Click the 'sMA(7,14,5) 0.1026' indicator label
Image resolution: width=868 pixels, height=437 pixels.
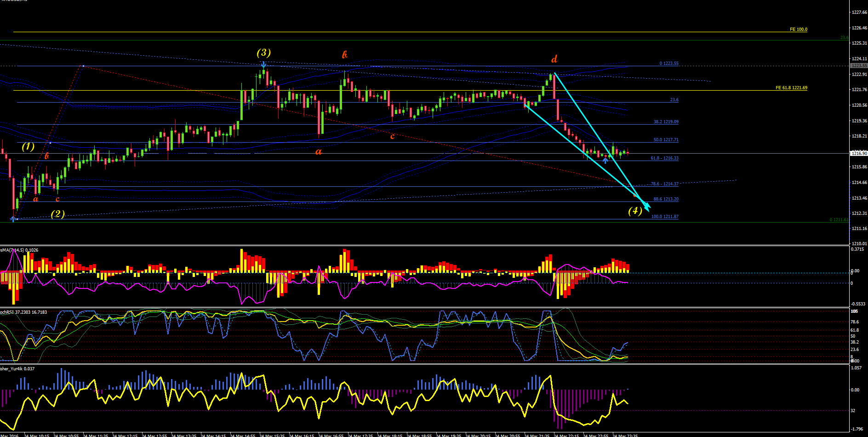(x=19, y=250)
